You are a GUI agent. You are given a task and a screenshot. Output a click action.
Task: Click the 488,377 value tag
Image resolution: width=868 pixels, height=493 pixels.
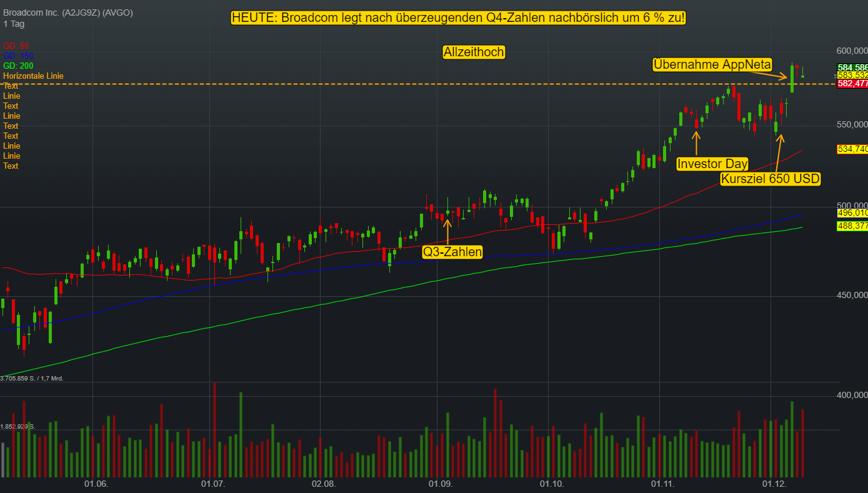click(x=852, y=226)
